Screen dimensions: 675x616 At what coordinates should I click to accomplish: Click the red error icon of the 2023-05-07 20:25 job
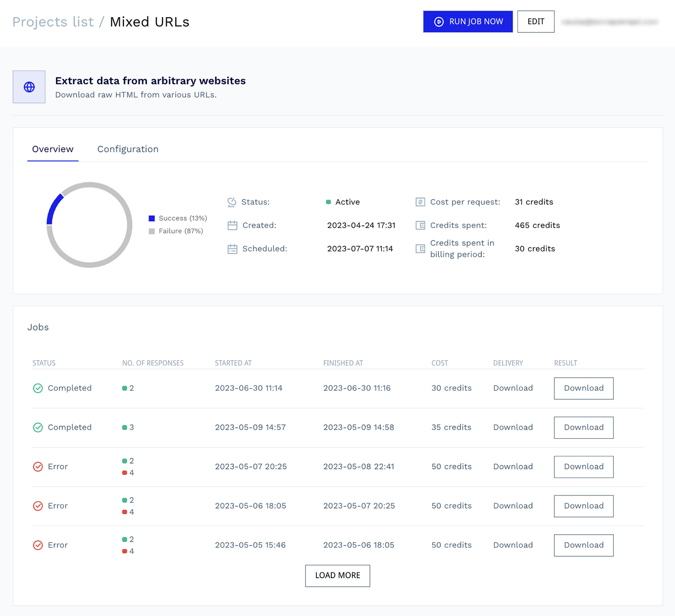pyautogui.click(x=38, y=467)
